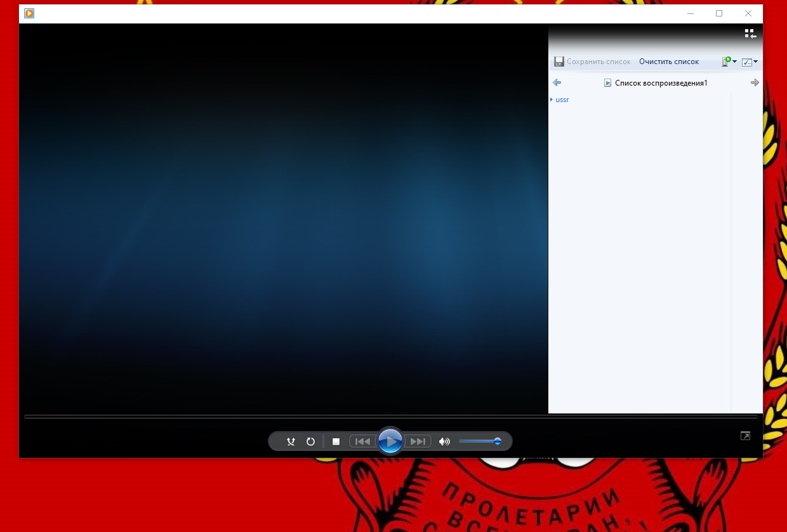Skip to the next track
Viewport: 787px width, 532px height.
[x=418, y=441]
